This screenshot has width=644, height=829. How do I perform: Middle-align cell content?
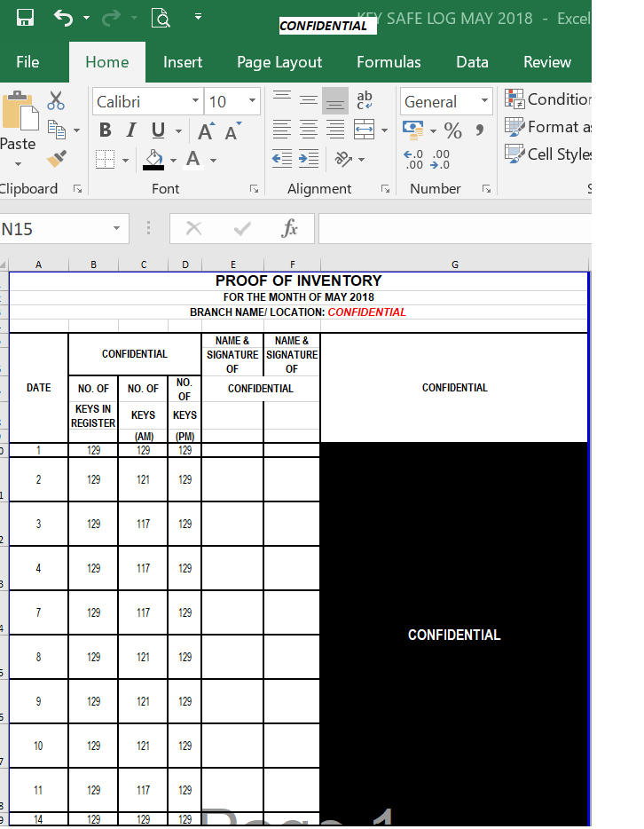pyautogui.click(x=309, y=100)
